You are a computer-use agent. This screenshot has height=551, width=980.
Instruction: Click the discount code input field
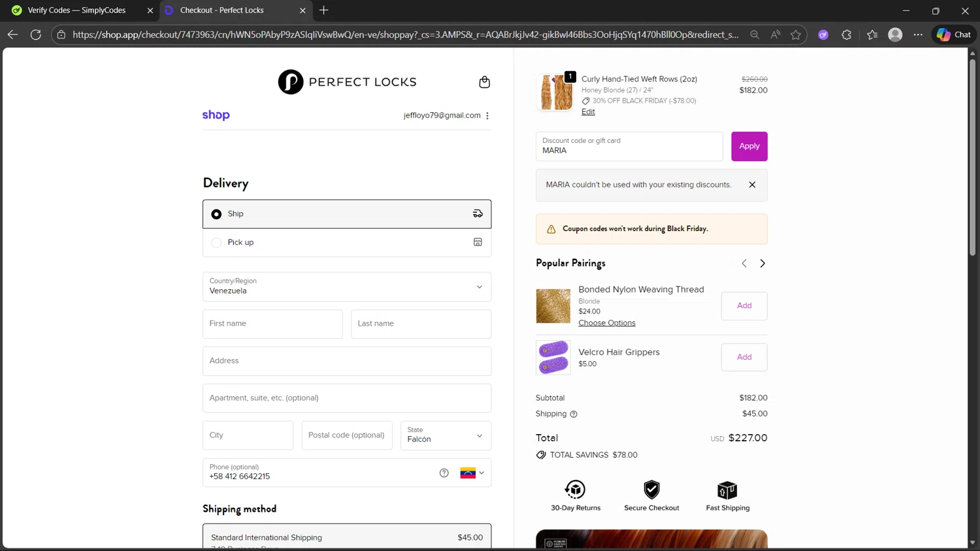coord(629,146)
